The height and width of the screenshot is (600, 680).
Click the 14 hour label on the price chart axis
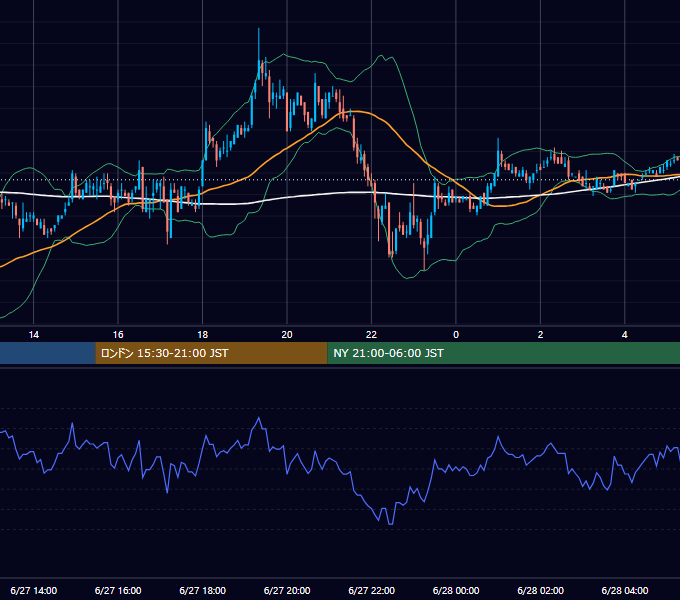pyautogui.click(x=33, y=335)
